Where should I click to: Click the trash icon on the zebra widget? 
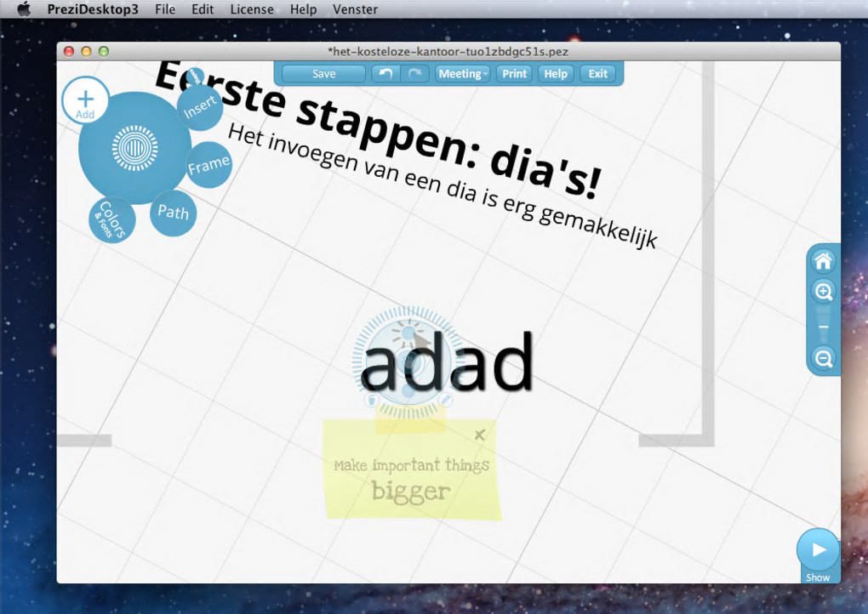(371, 400)
